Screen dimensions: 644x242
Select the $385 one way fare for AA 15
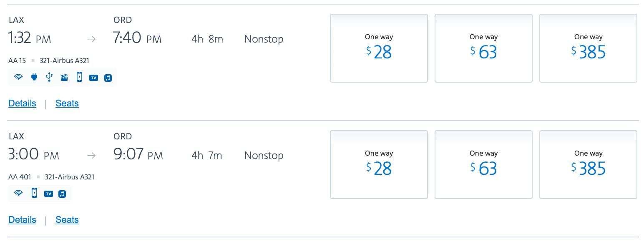[588, 48]
